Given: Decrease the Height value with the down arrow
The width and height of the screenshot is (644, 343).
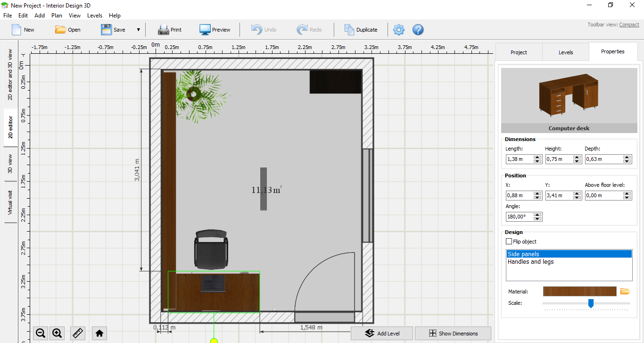Looking at the screenshot, I should (577, 161).
